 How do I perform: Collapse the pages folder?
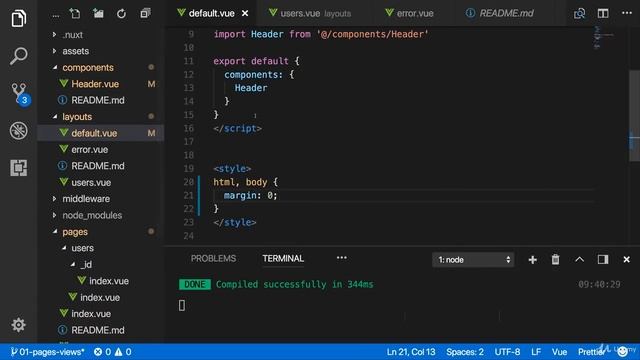75,232
